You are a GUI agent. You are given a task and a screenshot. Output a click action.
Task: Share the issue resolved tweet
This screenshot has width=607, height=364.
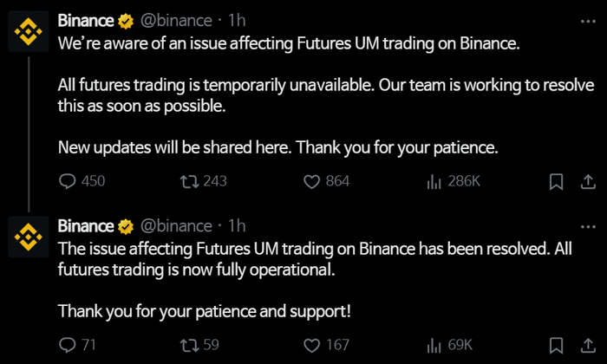pyautogui.click(x=586, y=345)
